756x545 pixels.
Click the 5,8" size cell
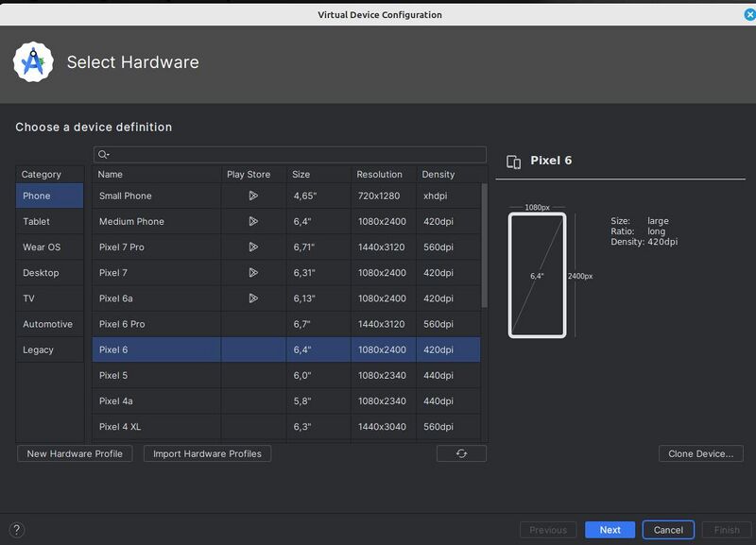(x=318, y=400)
